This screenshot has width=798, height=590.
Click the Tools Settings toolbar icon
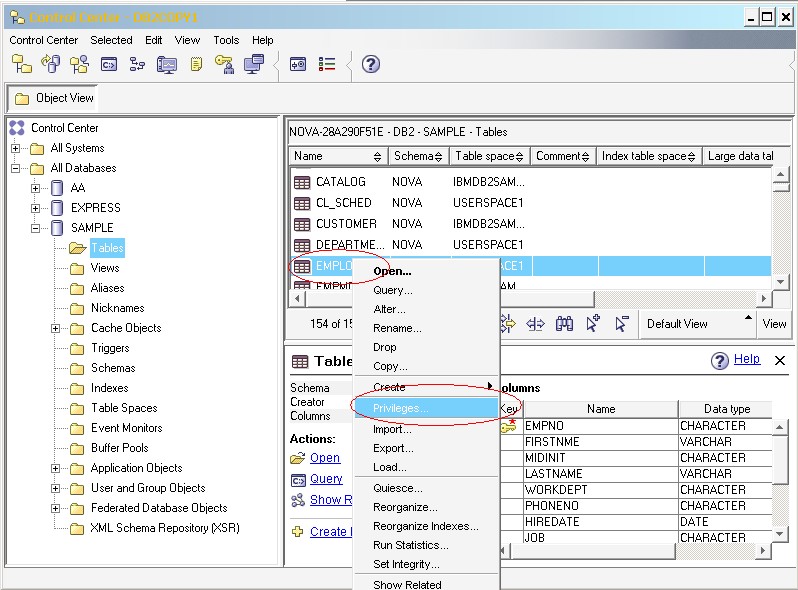coord(298,64)
